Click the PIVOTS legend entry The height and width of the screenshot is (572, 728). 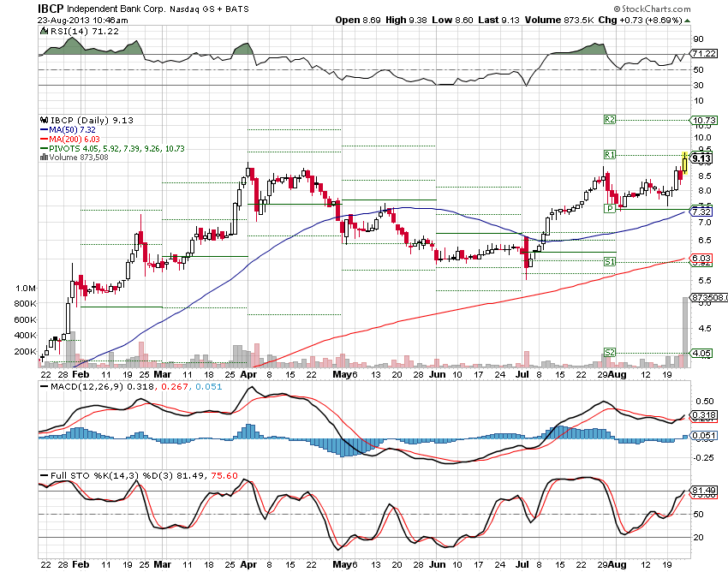pyautogui.click(x=112, y=149)
